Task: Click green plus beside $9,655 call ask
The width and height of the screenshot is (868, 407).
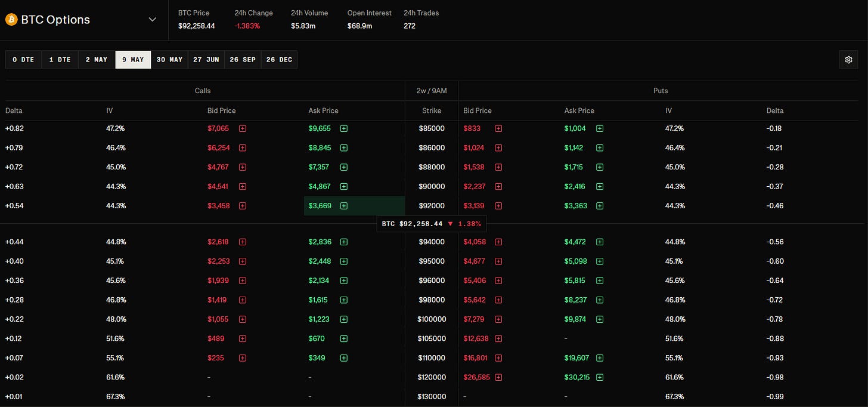Action: (x=344, y=128)
